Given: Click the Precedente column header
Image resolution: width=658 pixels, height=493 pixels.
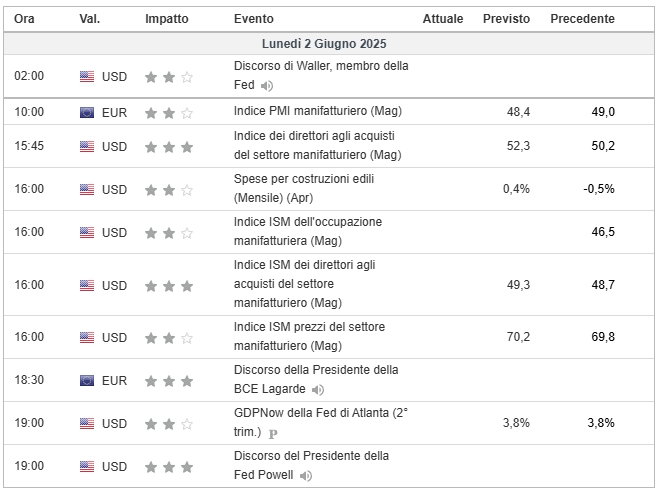Looking at the screenshot, I should (582, 19).
